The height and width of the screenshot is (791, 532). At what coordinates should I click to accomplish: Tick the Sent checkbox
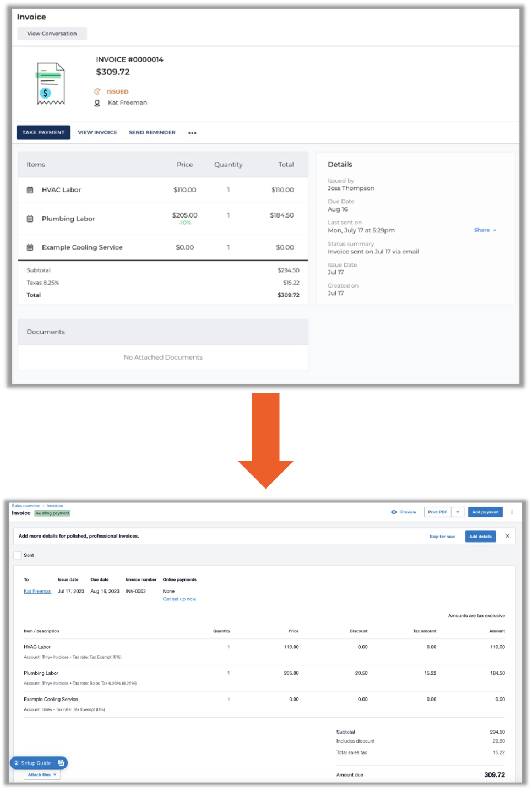click(x=18, y=555)
